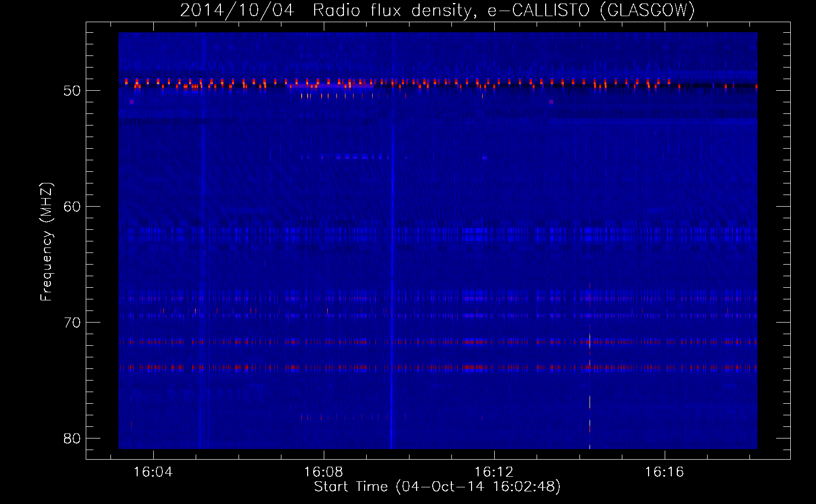This screenshot has width=816, height=504.
Task: Click the 16:04 time tick label
Action: tap(153, 472)
